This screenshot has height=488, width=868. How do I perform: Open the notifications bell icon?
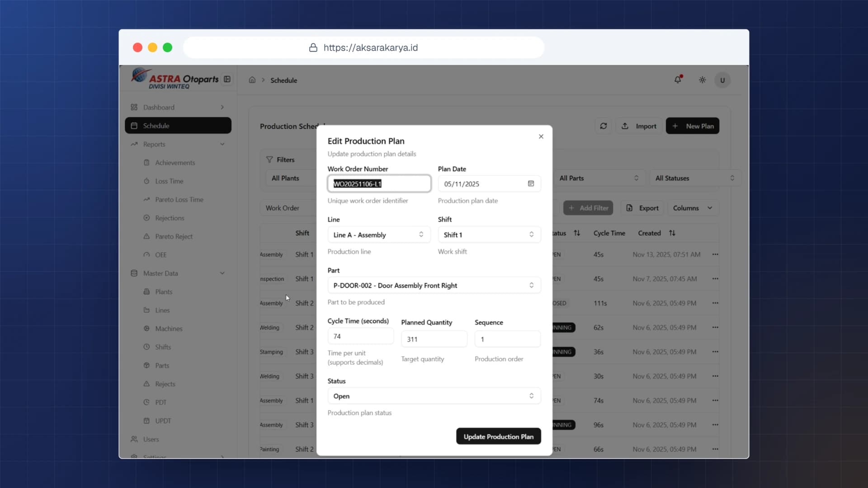tap(678, 80)
